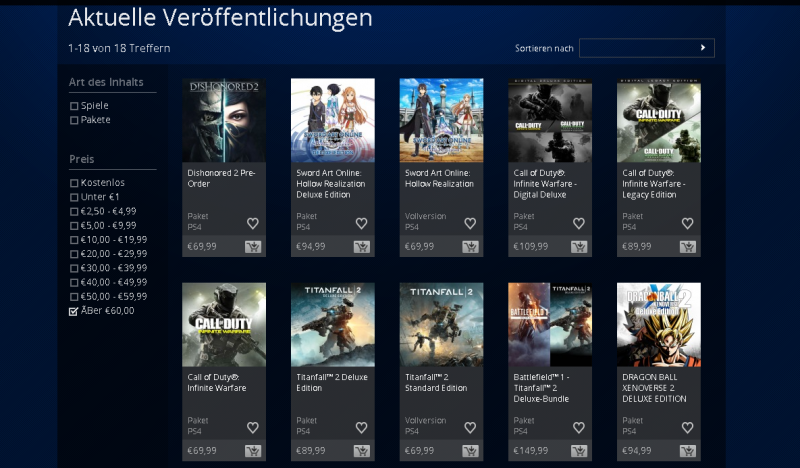Open Call of Duty Infinite Warfare - Digital Deluxe title
The image size is (800, 468).
click(x=545, y=184)
